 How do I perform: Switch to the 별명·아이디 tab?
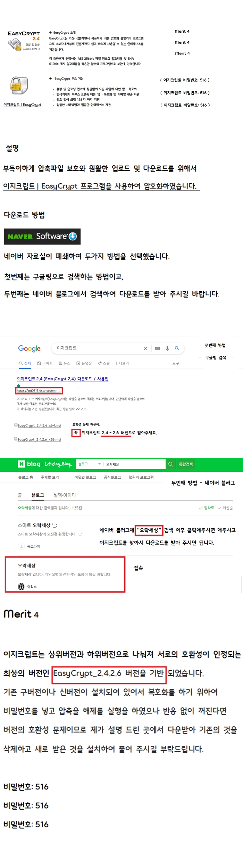click(x=65, y=495)
